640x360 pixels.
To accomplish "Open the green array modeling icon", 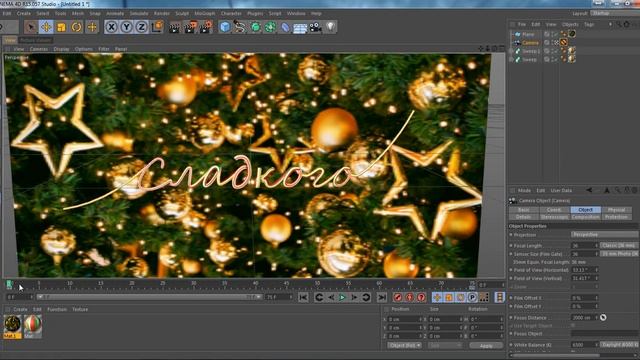I will (270, 27).
